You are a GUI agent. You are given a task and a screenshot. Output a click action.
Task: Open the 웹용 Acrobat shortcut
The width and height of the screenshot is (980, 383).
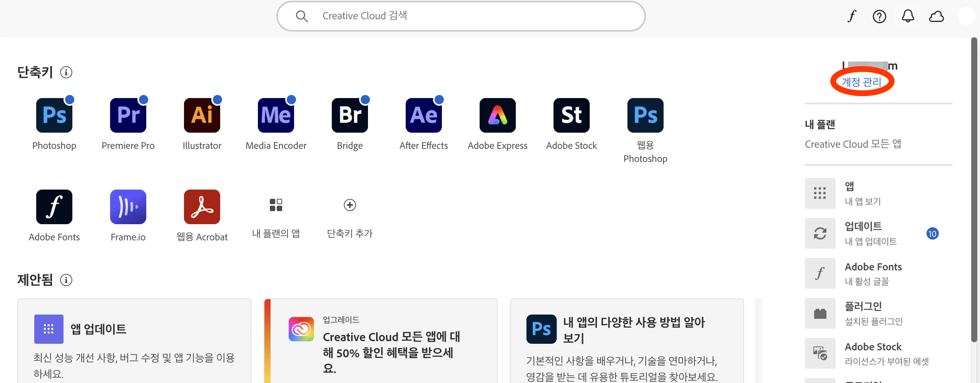202,207
